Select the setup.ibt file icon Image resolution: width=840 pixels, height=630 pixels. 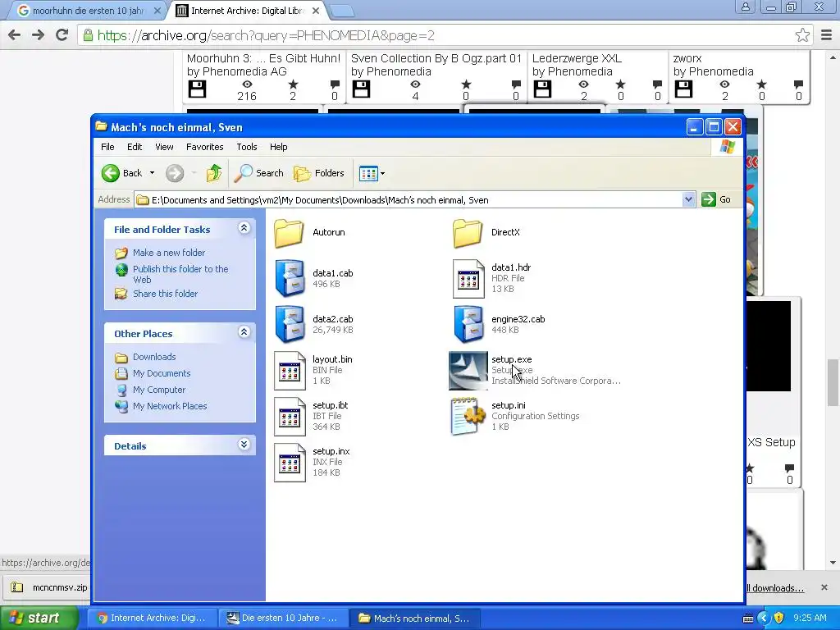point(290,416)
